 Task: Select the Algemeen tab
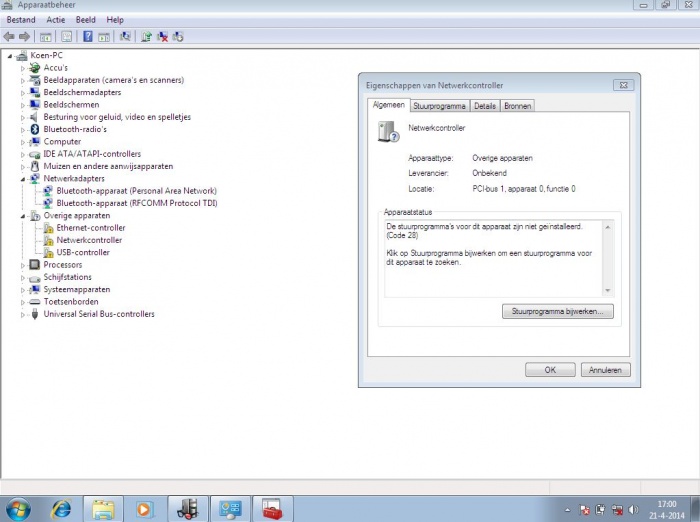pyautogui.click(x=389, y=105)
